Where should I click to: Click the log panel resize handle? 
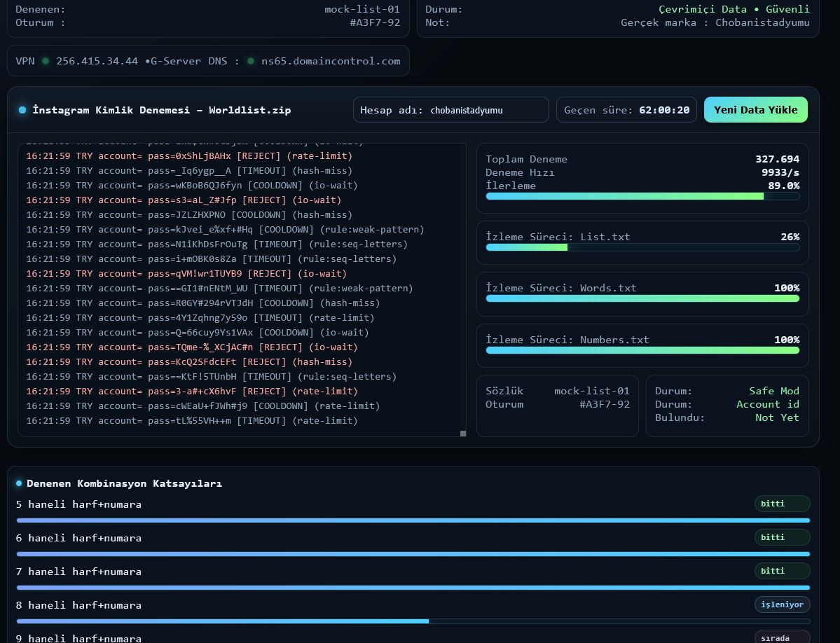(462, 434)
